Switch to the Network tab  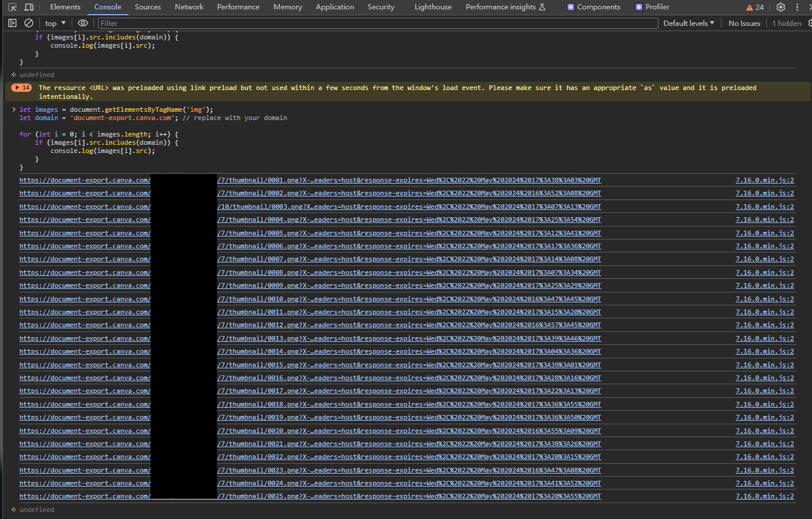189,7
